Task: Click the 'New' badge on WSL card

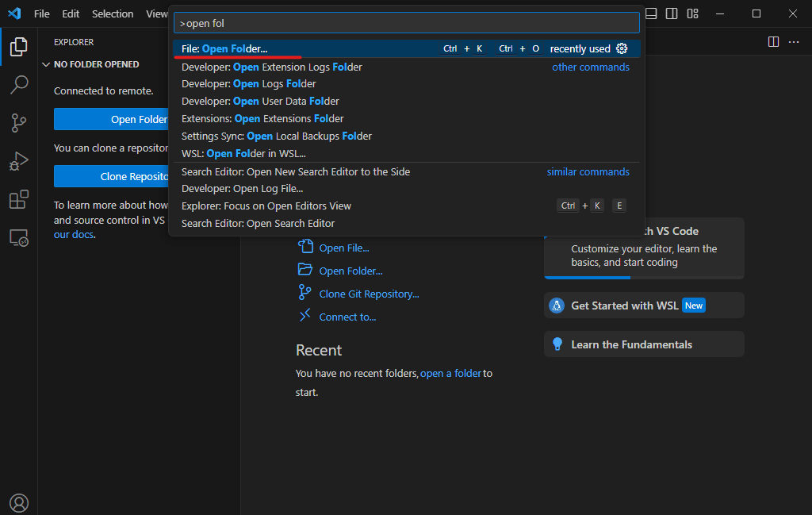Action: tap(693, 306)
